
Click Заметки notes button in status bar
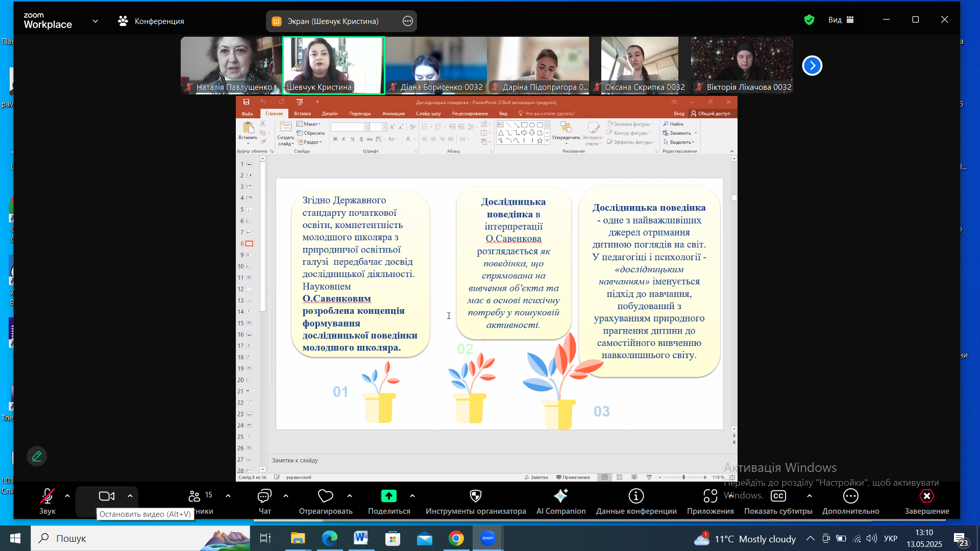pyautogui.click(x=536, y=478)
